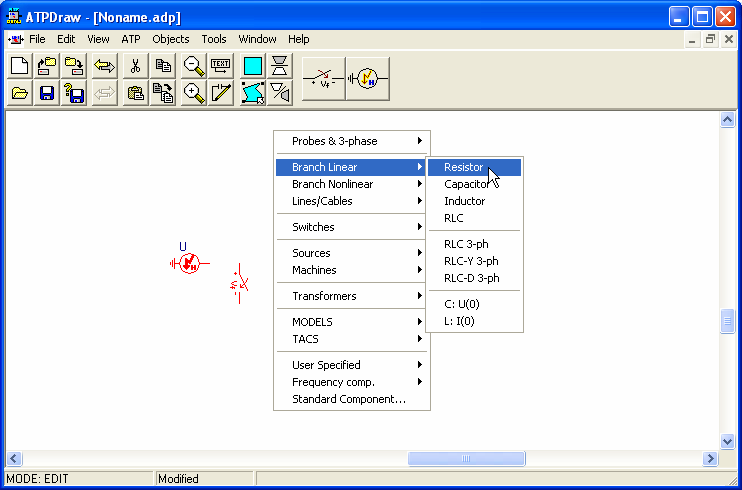Click the cyan square Select All icon

(x=253, y=65)
